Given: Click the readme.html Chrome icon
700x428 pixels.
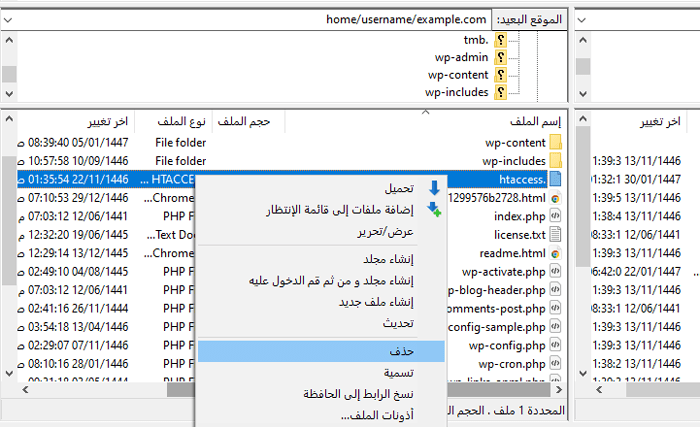Looking at the screenshot, I should tap(555, 253).
